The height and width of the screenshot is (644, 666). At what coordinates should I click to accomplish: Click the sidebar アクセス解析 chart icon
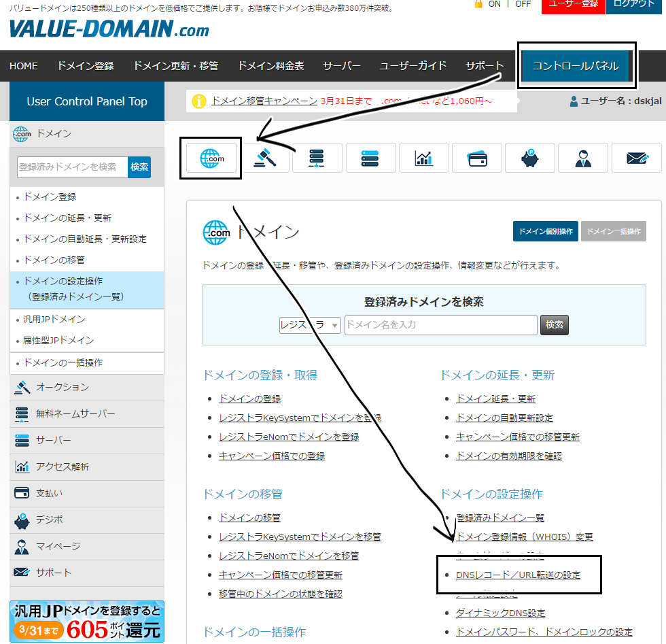pos(22,467)
